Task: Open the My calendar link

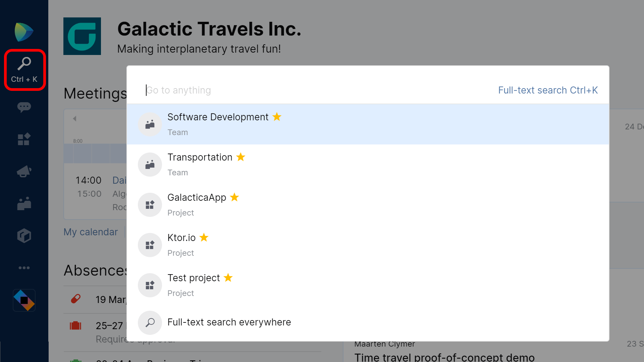Action: point(91,232)
